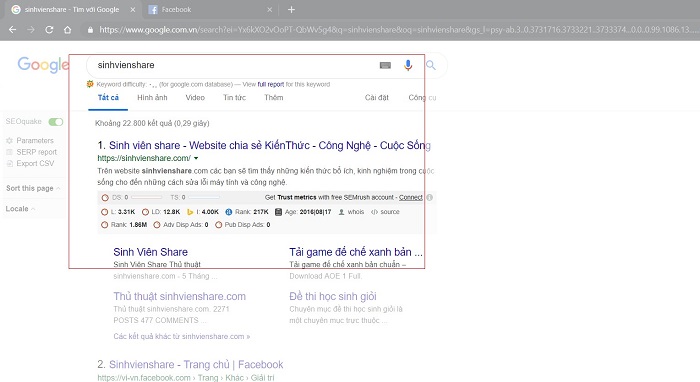The height and width of the screenshot is (382, 700).
Task: Switch to Video results
Action: click(x=195, y=98)
